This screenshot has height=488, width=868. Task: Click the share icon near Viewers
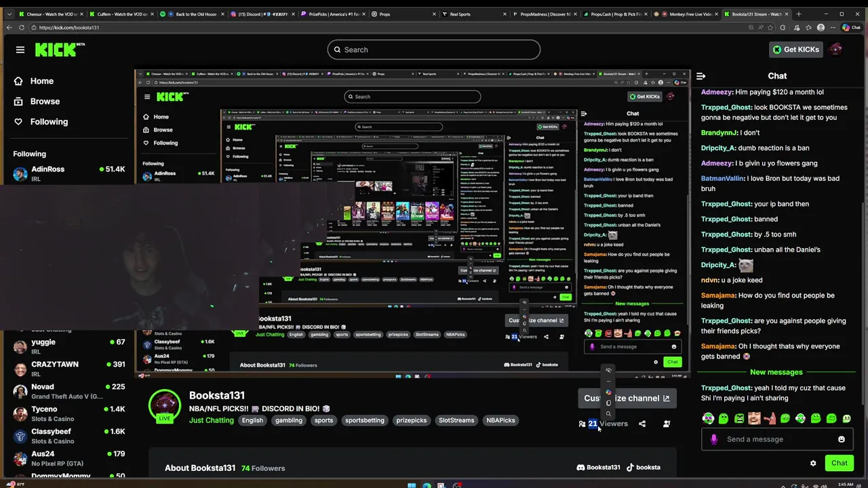coord(642,424)
